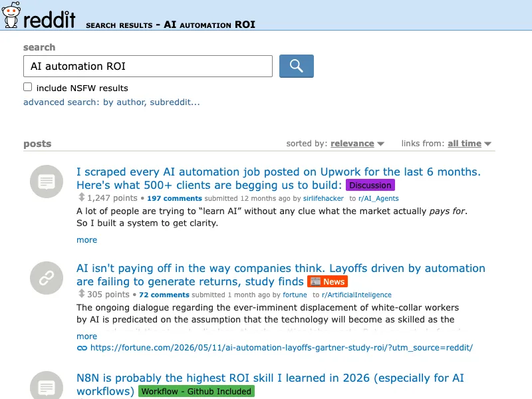Open the sorted by relevance dropdown
Image resolution: width=532 pixels, height=399 pixels.
357,144
